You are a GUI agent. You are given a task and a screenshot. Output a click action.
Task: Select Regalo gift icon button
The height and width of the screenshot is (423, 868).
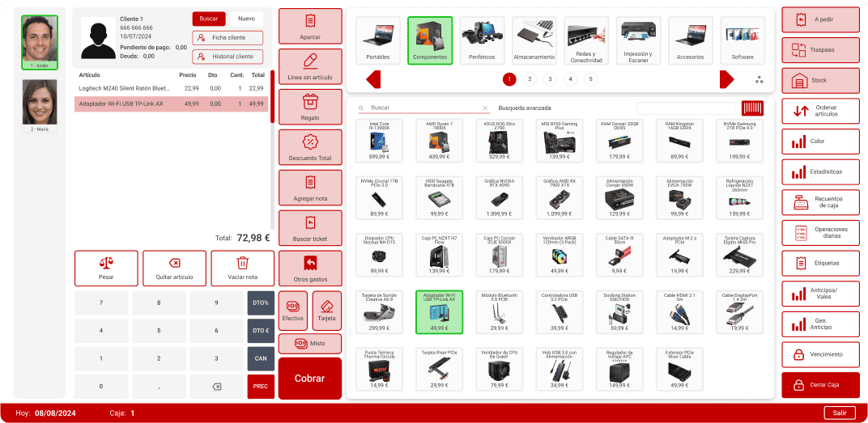pos(310,107)
